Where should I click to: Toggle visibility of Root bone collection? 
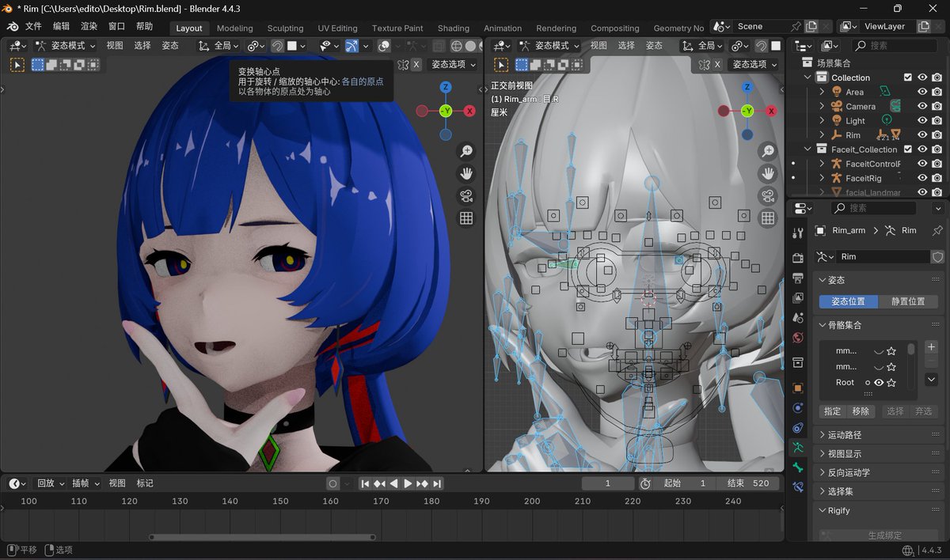click(879, 383)
